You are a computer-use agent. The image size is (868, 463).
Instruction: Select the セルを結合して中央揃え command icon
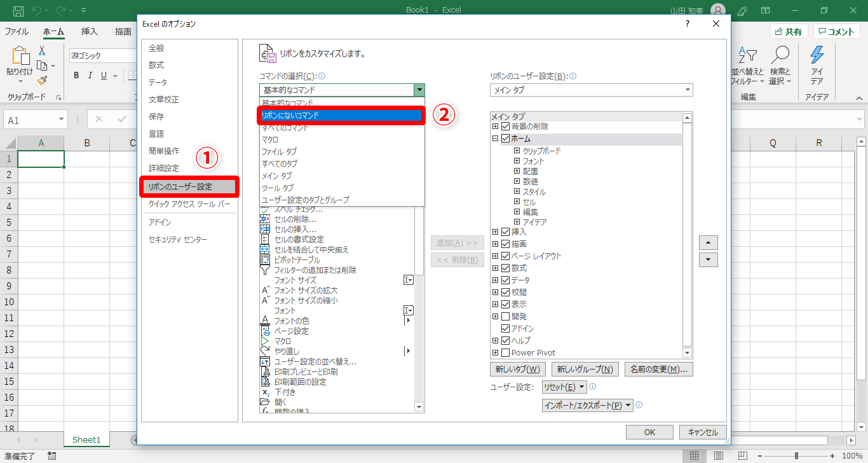(266, 249)
